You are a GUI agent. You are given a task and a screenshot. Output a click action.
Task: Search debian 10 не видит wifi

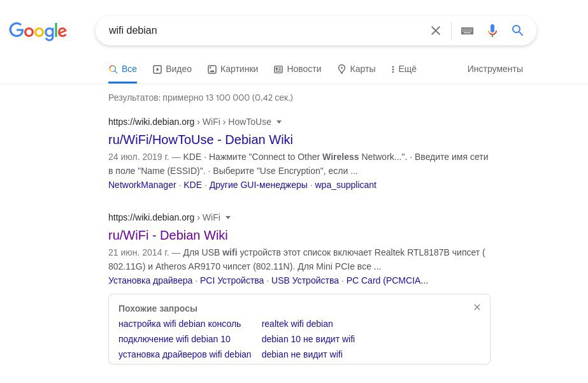pos(308,339)
